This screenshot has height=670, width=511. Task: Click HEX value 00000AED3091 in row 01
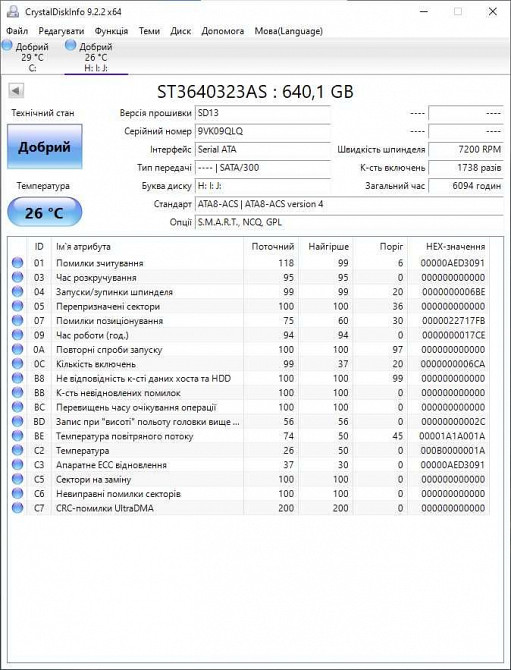(x=452, y=263)
